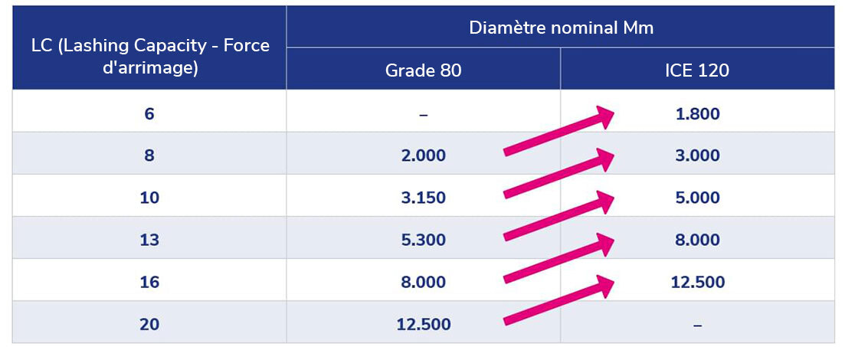Select the row label 6
Screen dimensions: 868x347
149,114
